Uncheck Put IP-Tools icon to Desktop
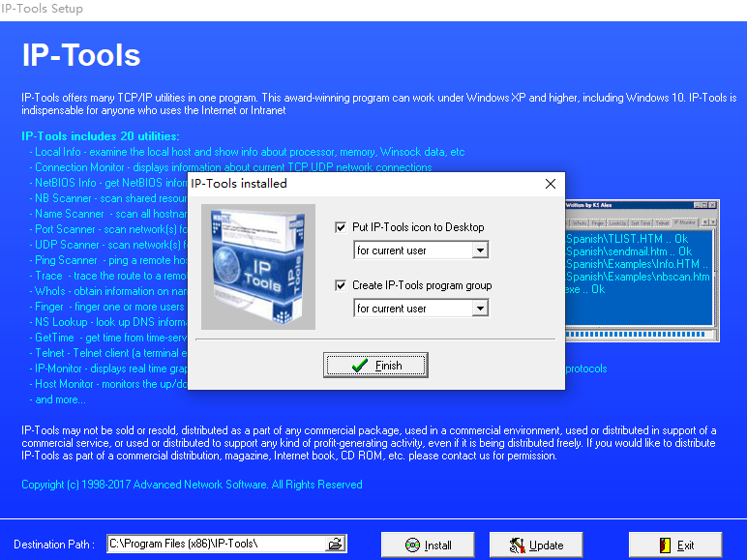The image size is (747, 560). [341, 227]
